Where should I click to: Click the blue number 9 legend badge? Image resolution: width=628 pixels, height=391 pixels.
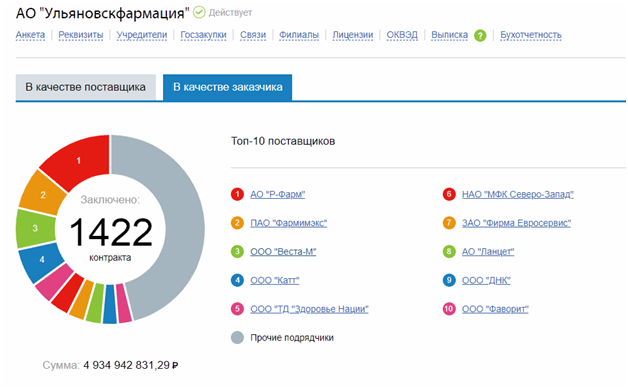[x=449, y=280]
